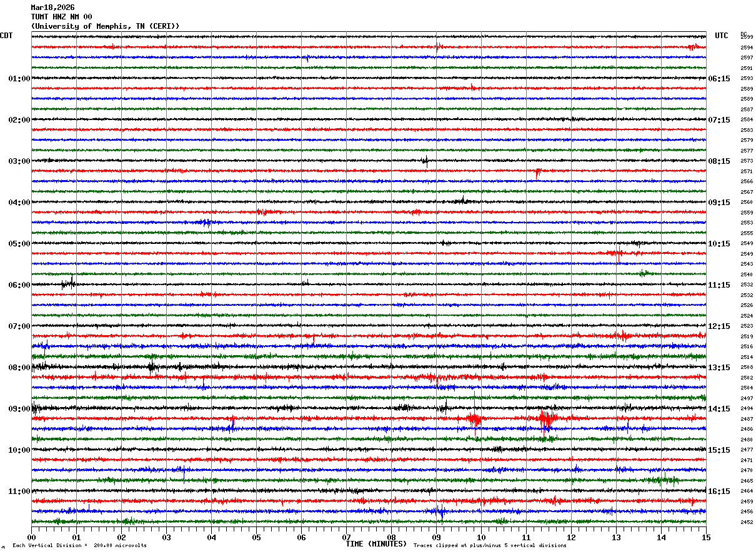The height and width of the screenshot is (554, 756).
Task: Select DC offset value 2584
Action: point(747,119)
